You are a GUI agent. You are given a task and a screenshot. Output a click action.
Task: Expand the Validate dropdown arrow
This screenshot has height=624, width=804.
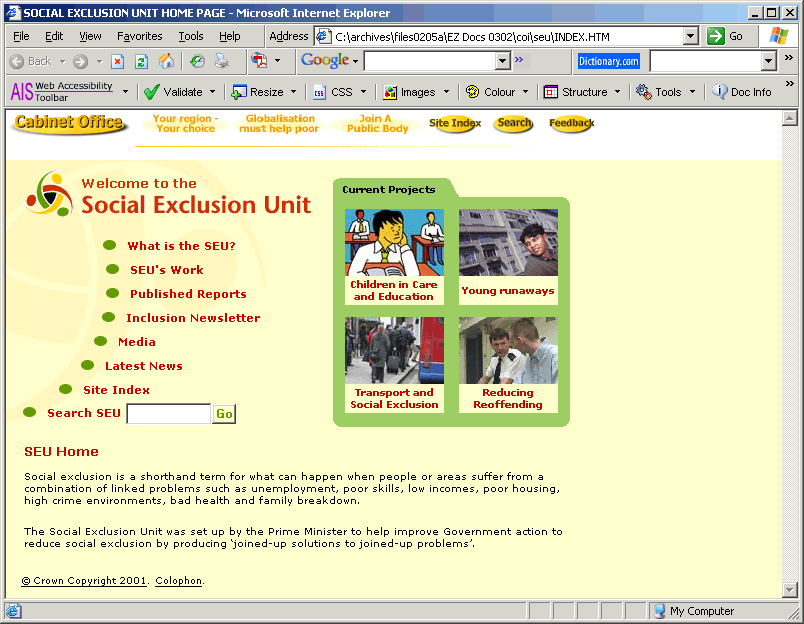tap(212, 92)
